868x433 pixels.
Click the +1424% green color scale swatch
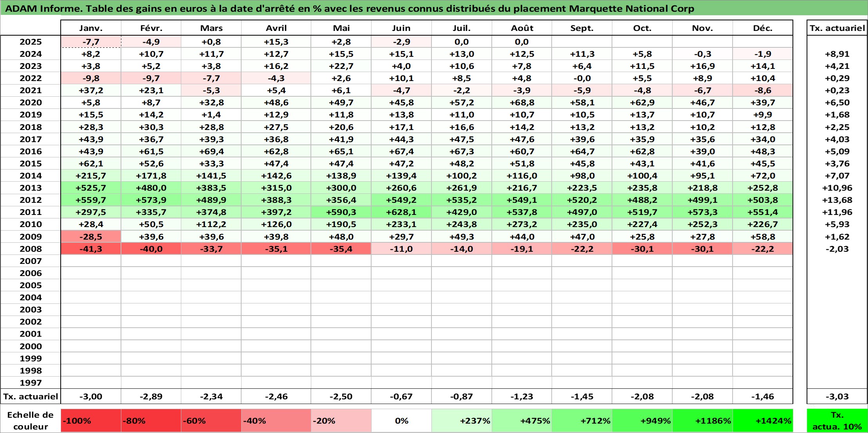point(763,421)
